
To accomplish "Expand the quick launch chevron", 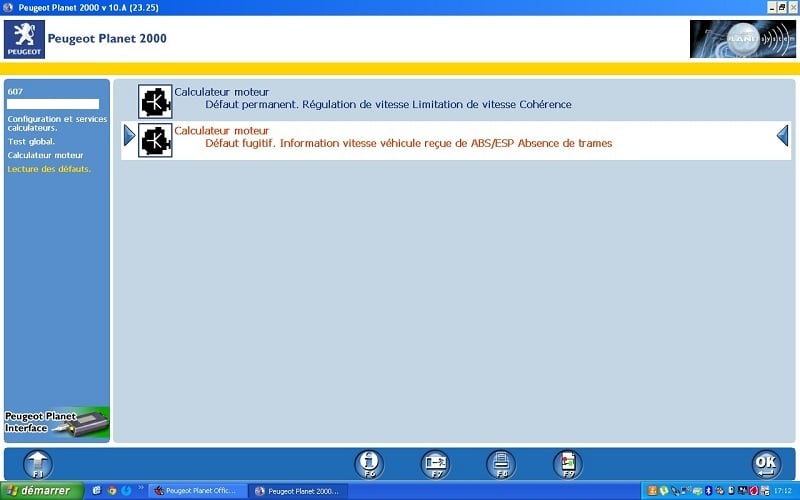I will 141,488.
